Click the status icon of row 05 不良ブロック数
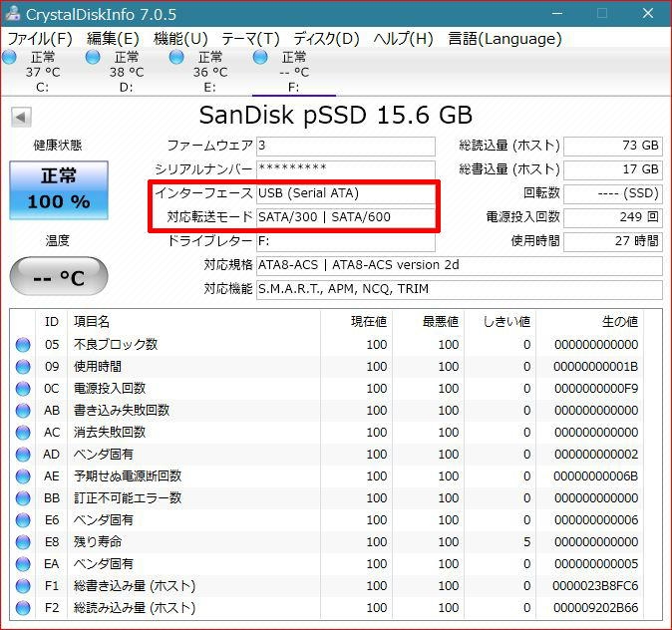The image size is (672, 630). click(23, 345)
